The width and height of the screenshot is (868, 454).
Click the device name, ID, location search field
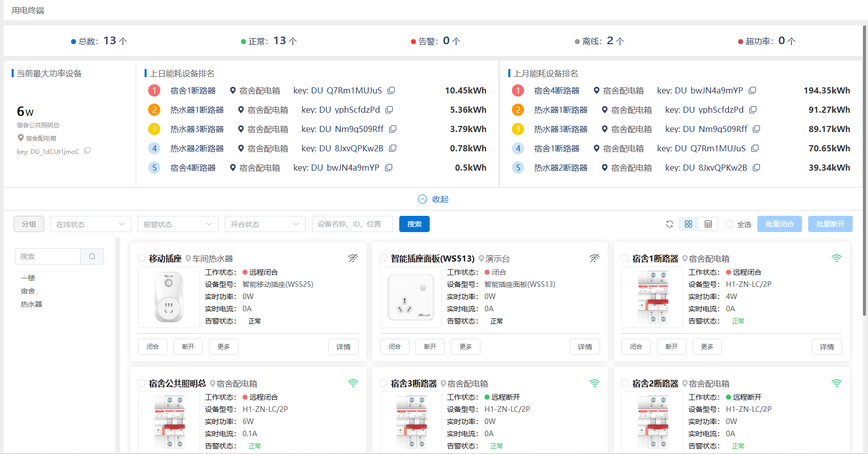coord(352,224)
